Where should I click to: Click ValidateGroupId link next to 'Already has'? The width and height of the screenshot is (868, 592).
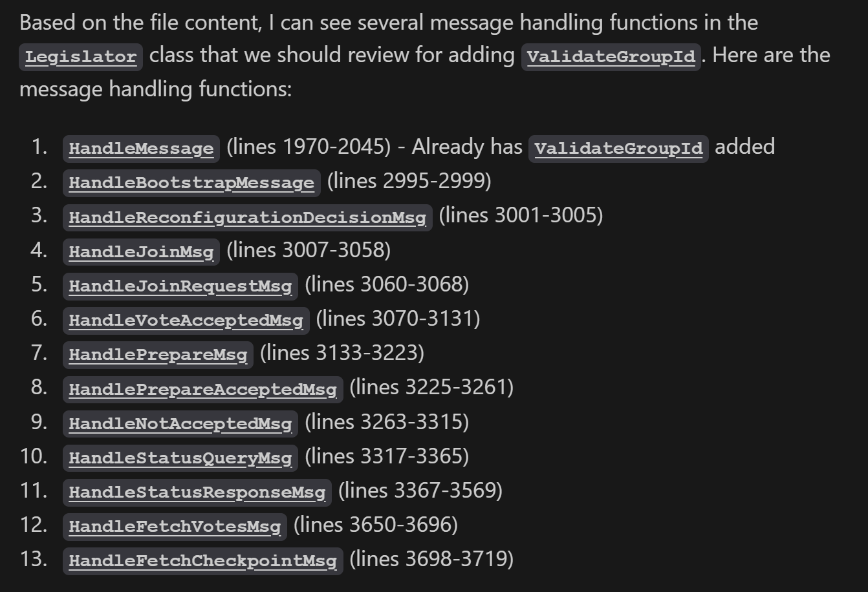(618, 149)
